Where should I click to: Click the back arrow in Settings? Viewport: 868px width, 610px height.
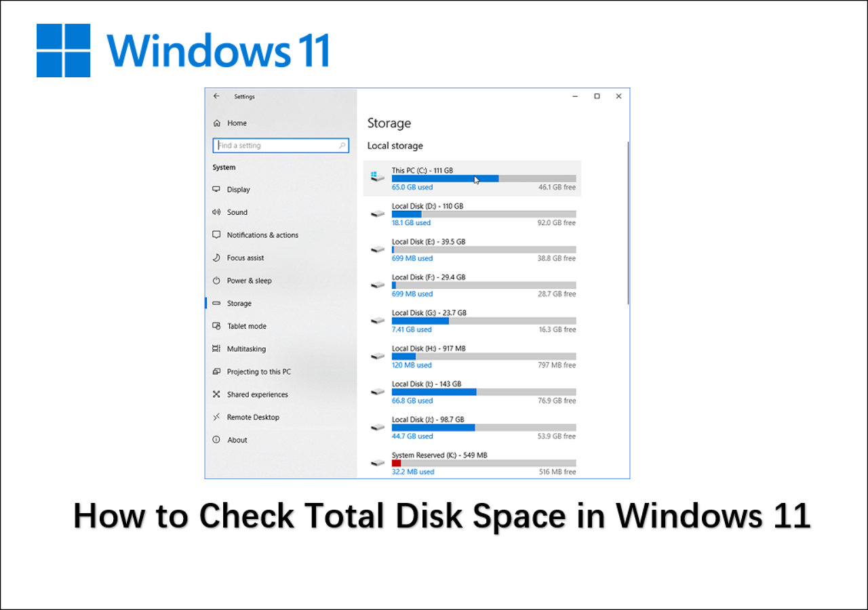[216, 96]
